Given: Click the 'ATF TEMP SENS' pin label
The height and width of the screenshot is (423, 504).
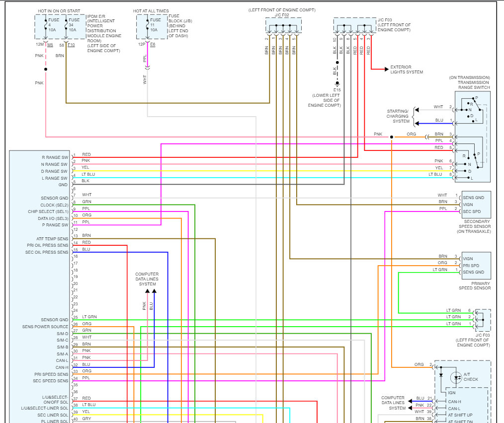Looking at the screenshot, I should pyautogui.click(x=52, y=239).
